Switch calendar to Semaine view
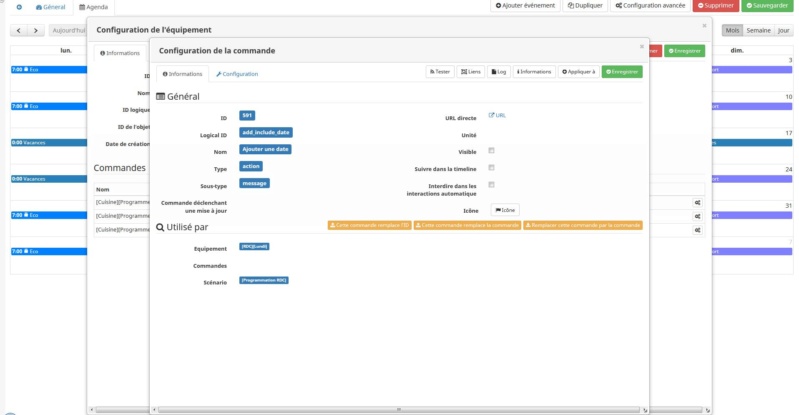Screen dimensions: 799x415 758,31
